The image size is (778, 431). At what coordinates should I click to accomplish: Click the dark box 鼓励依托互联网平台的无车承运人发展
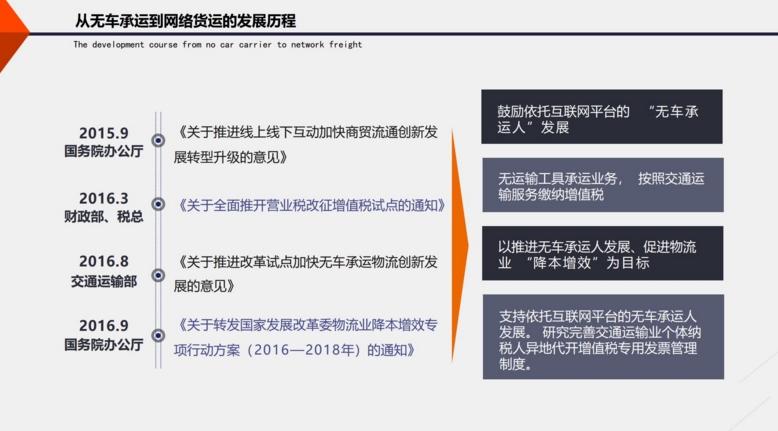[602, 117]
